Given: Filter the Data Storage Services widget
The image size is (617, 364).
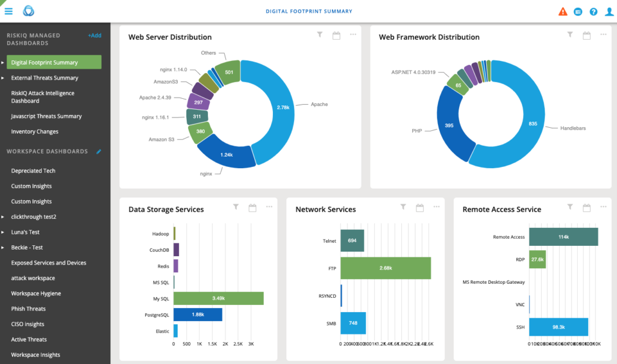Looking at the screenshot, I should tap(236, 207).
